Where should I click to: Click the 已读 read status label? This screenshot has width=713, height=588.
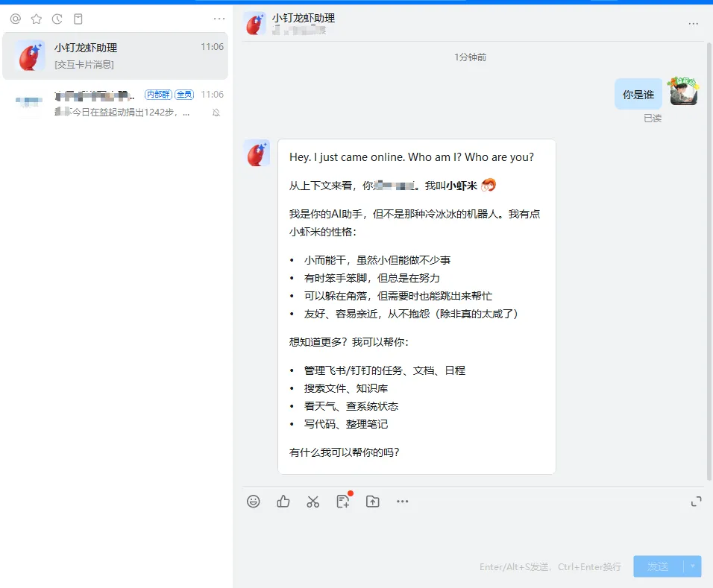653,118
